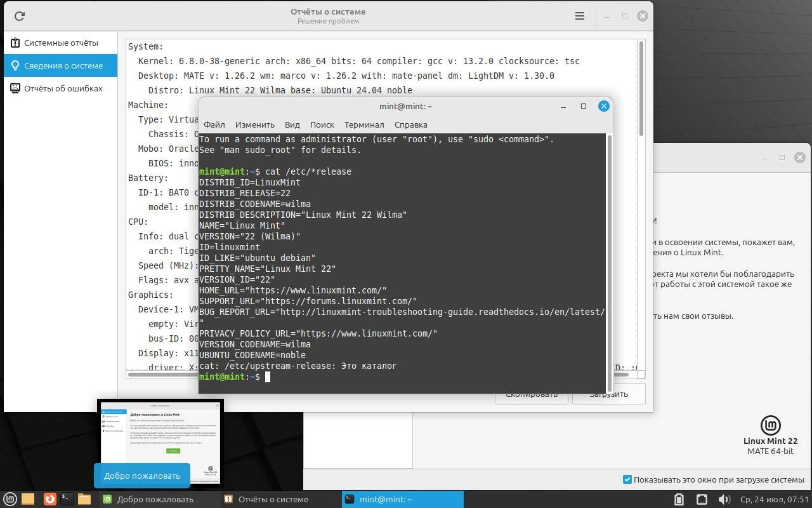
Task: Click 'ID_LIKE="ubuntu debian"' terminal line
Action: pos(258,258)
